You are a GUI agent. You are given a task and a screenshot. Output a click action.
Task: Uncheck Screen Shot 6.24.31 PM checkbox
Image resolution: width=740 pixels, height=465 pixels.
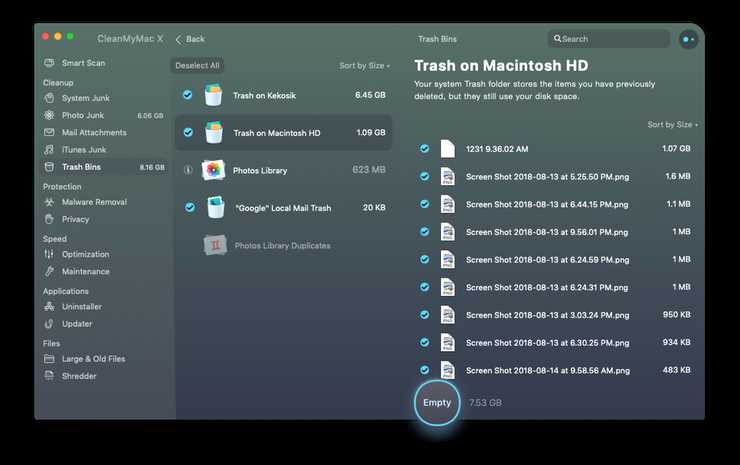[x=425, y=287]
